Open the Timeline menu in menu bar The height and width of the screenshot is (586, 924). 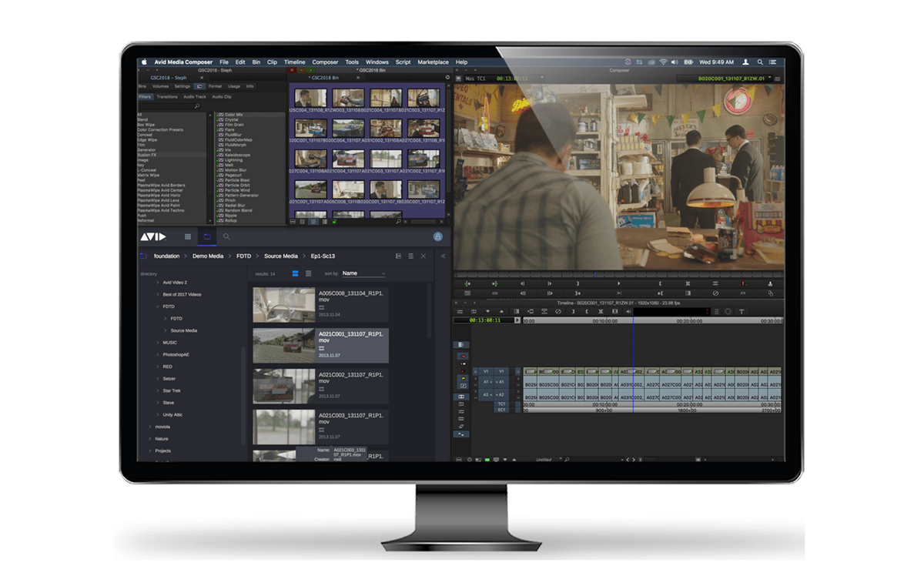[x=294, y=62]
